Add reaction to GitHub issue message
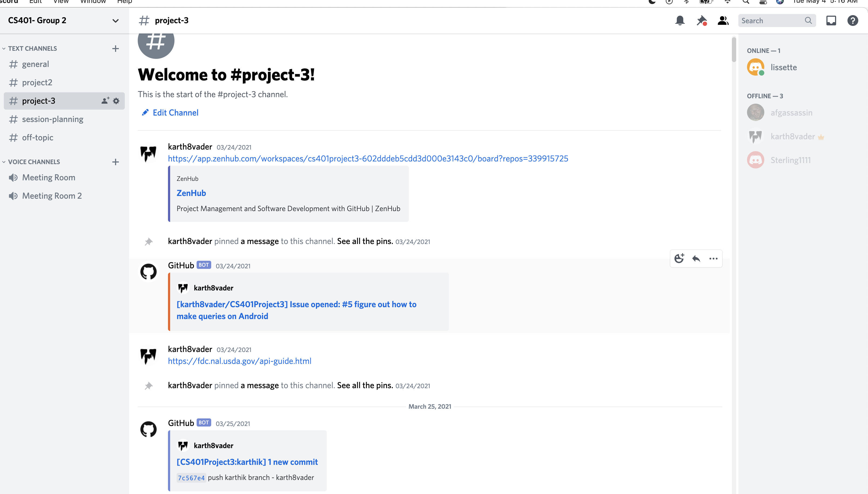 679,259
